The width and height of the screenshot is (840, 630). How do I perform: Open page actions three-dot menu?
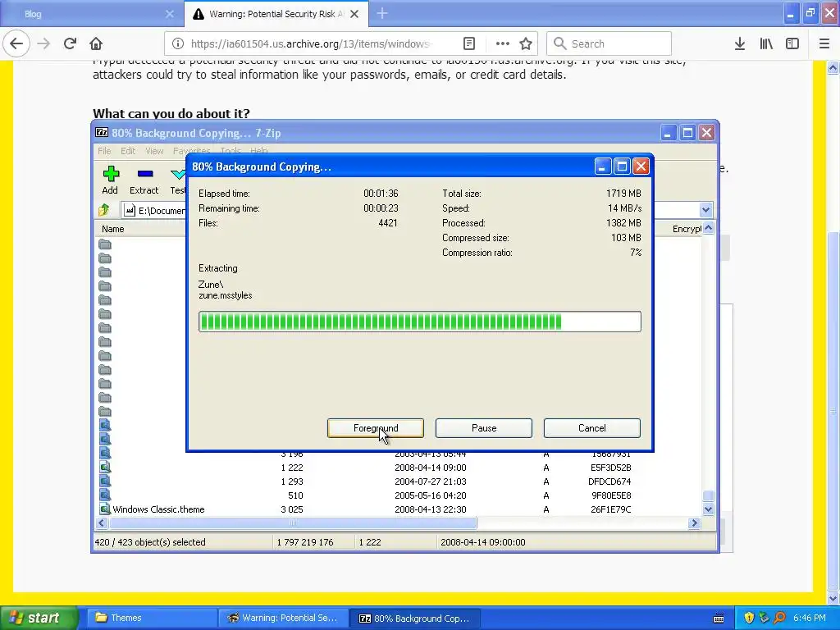502,44
